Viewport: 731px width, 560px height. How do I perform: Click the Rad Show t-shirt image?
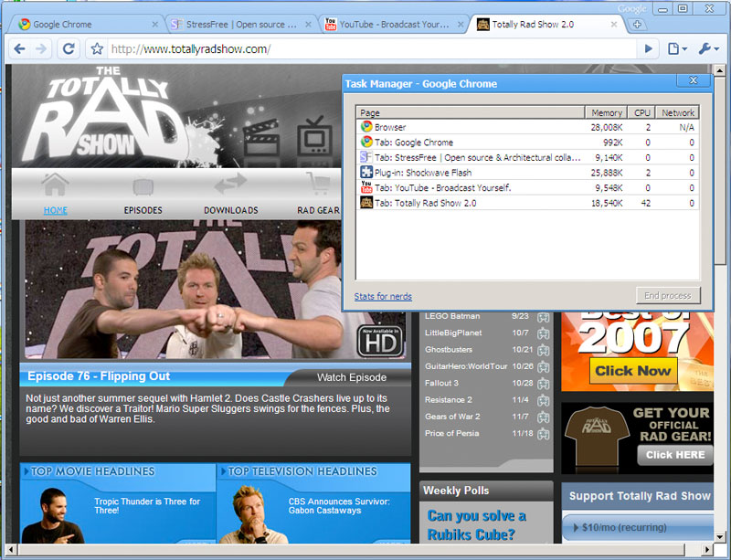pyautogui.click(x=597, y=436)
